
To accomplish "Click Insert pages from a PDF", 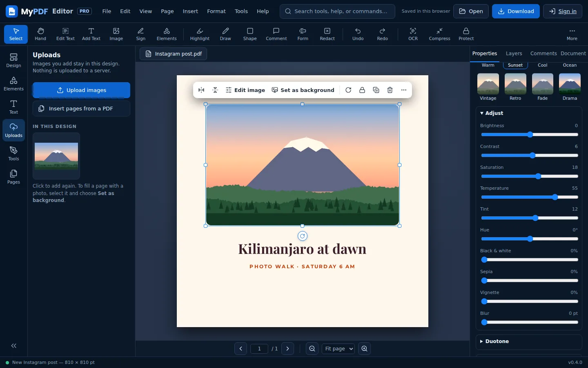I will (x=81, y=109).
